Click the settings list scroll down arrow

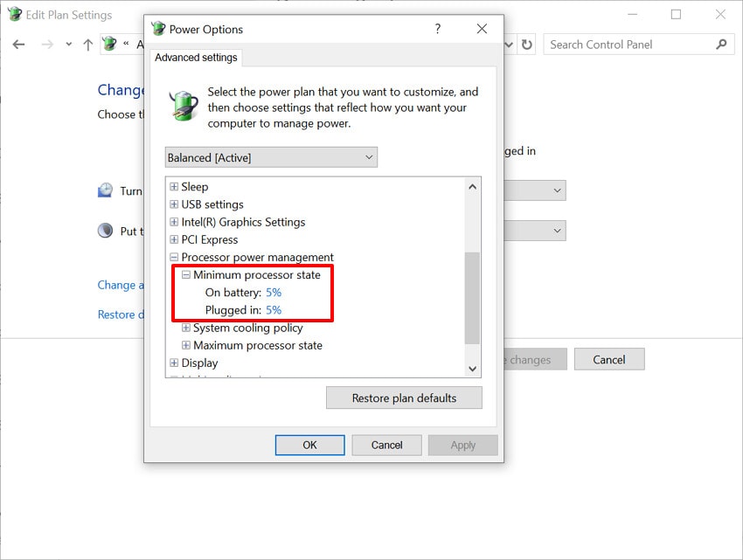tap(472, 368)
